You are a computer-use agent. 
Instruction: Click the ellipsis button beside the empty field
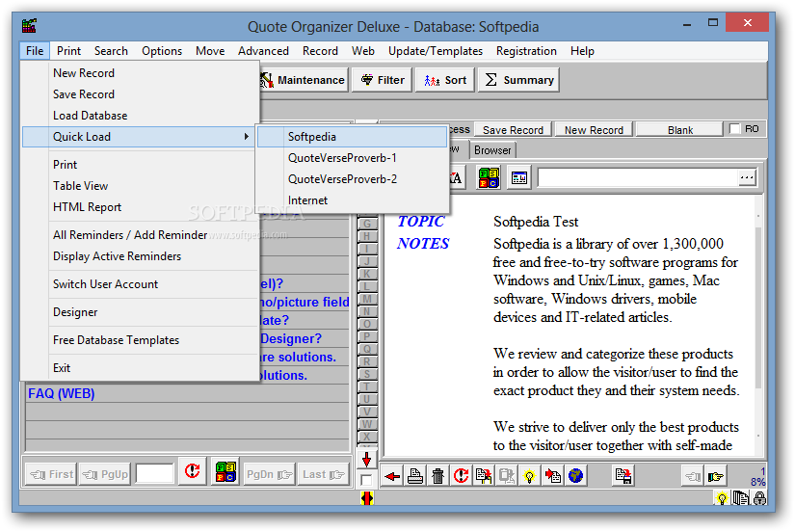(746, 177)
